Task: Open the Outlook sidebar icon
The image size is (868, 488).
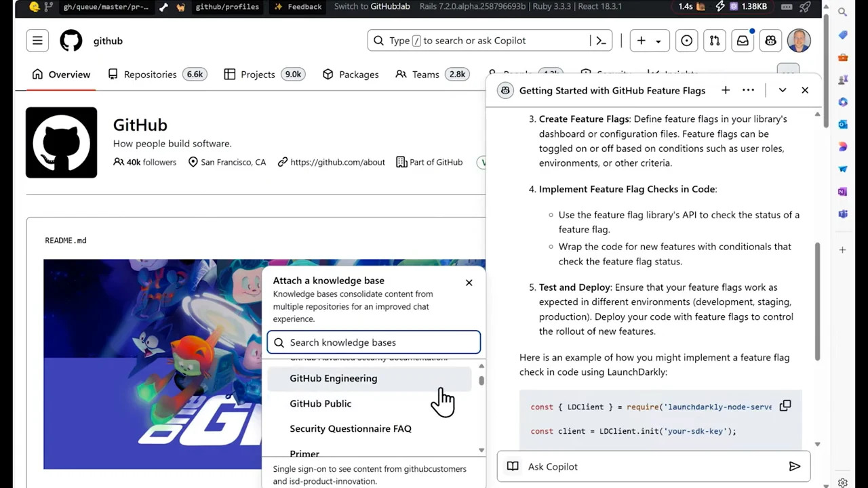Action: [843, 125]
